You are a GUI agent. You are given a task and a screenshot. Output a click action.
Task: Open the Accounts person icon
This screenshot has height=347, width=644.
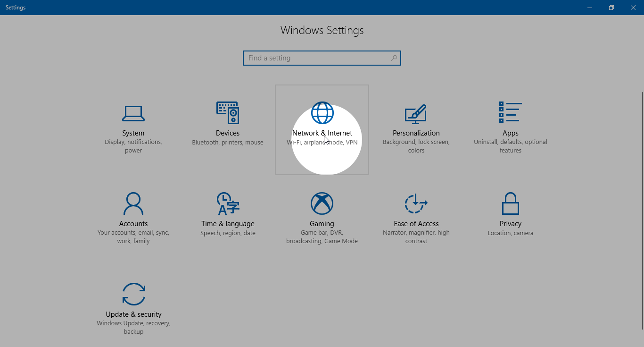click(x=133, y=203)
